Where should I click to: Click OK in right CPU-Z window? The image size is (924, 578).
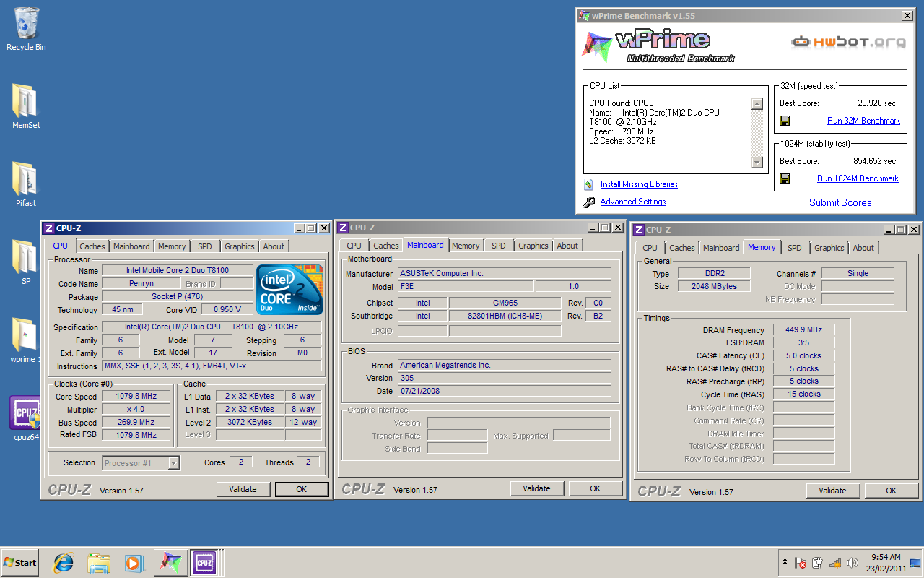click(892, 491)
